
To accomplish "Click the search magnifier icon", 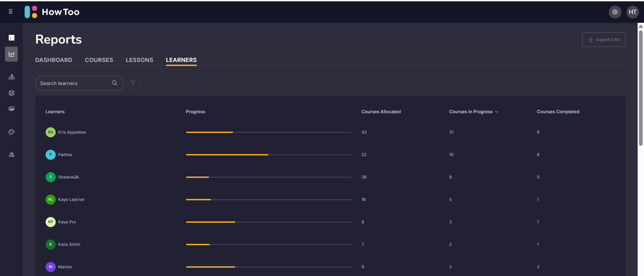I will point(114,83).
